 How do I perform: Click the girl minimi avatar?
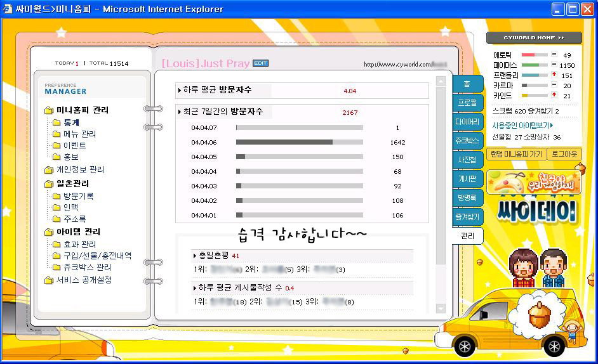pyautogui.click(x=524, y=268)
